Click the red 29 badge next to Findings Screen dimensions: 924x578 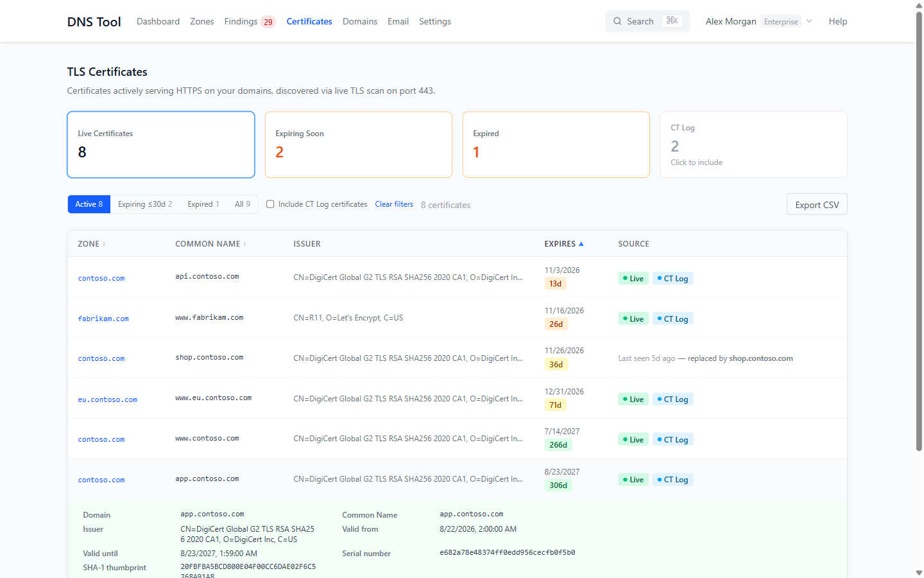tap(268, 22)
